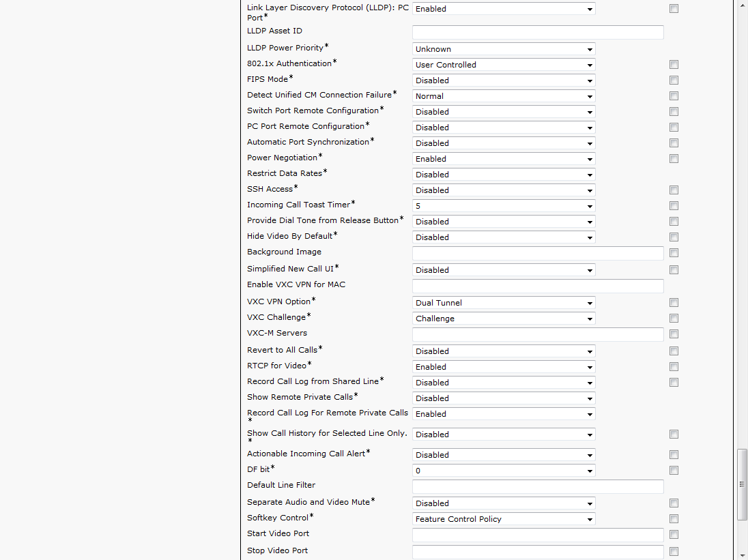This screenshot has height=560, width=748.
Task: Check the box next to Background Image
Action: pyautogui.click(x=674, y=253)
